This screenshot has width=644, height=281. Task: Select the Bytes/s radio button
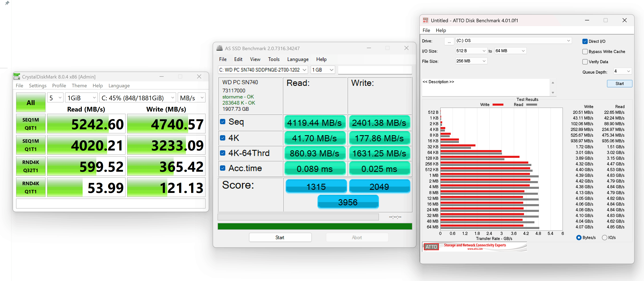point(578,238)
